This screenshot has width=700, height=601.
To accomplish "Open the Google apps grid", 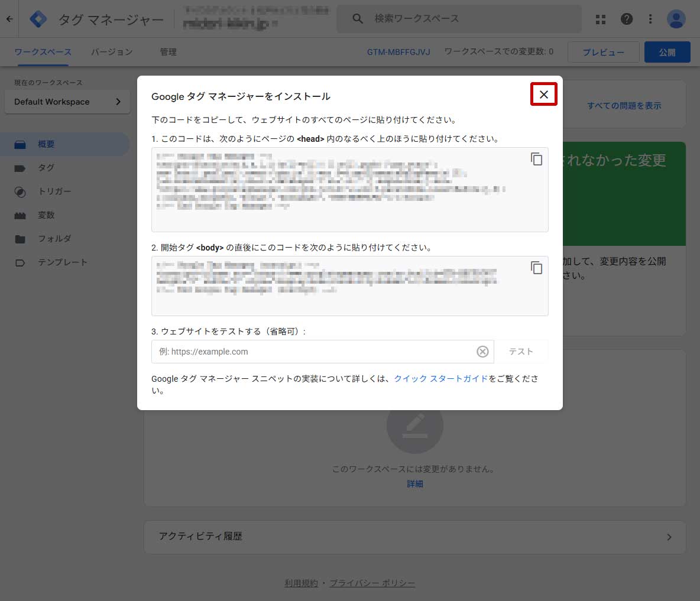I will tap(601, 19).
